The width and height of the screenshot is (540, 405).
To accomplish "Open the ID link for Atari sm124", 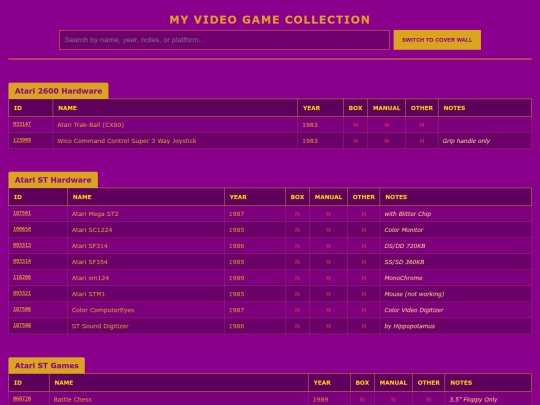I will pyautogui.click(x=22, y=277).
